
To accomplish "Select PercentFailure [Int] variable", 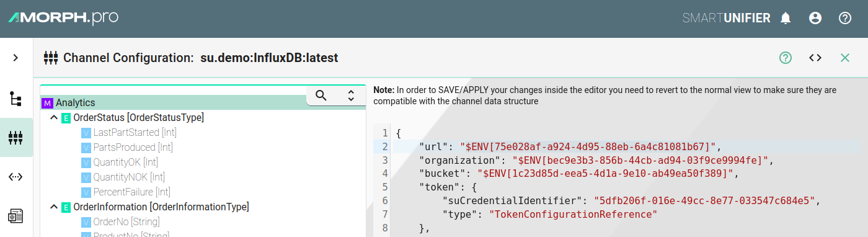I will click(x=131, y=192).
